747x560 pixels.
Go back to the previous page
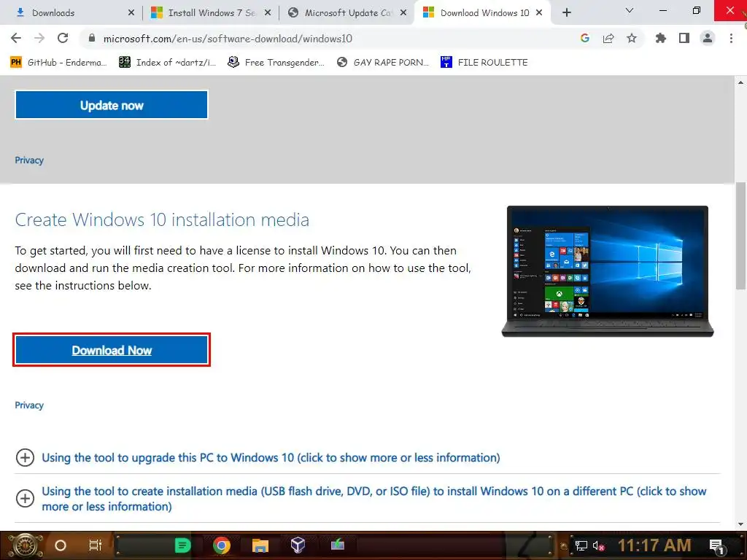coord(16,38)
